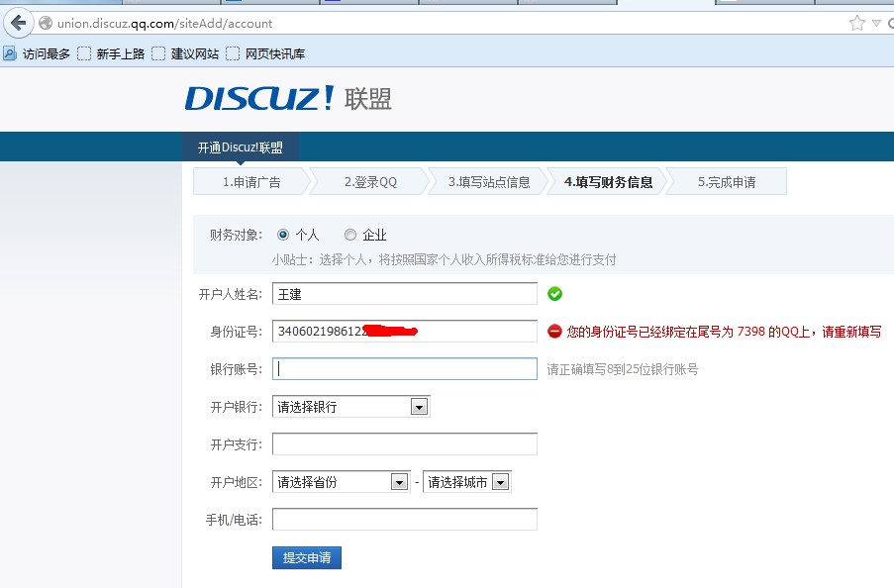Go to step 1.申请广告
This screenshot has width=894, height=588.
(x=251, y=182)
